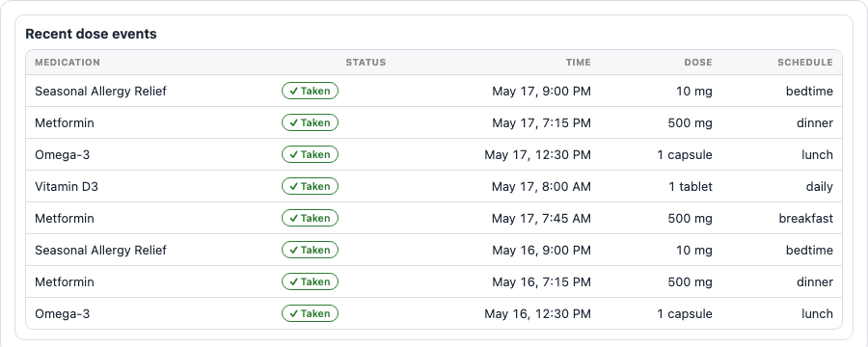This screenshot has height=347, width=868.
Task: Open the Vitamin D3 medication entry
Action: [x=67, y=186]
